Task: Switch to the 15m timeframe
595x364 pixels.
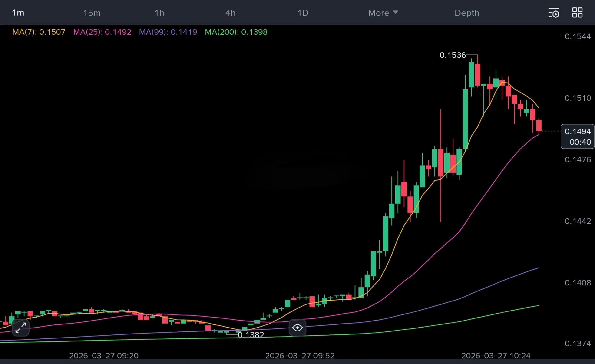Action: click(x=92, y=13)
